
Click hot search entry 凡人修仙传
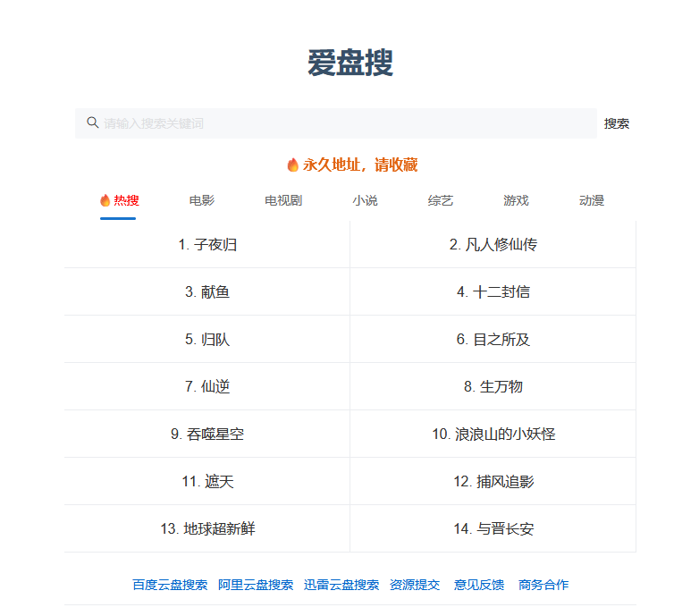(493, 244)
